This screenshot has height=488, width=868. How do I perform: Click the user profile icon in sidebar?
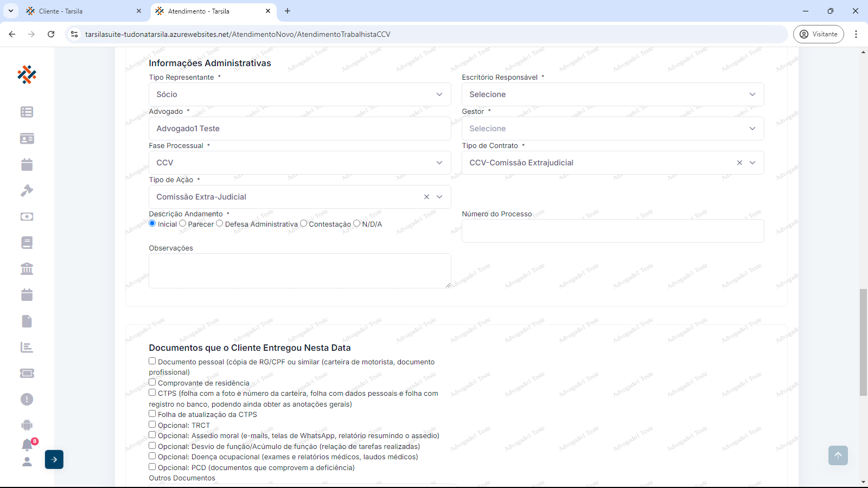coord(27,461)
